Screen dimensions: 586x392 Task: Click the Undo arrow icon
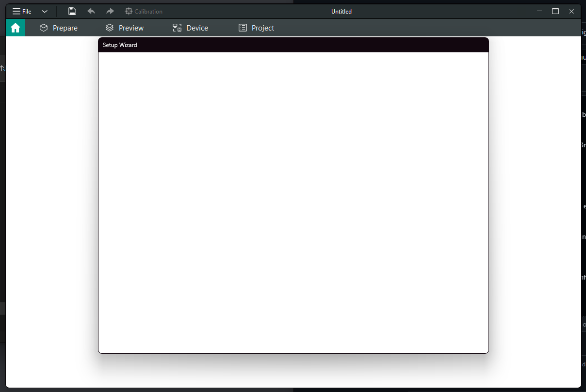click(91, 11)
